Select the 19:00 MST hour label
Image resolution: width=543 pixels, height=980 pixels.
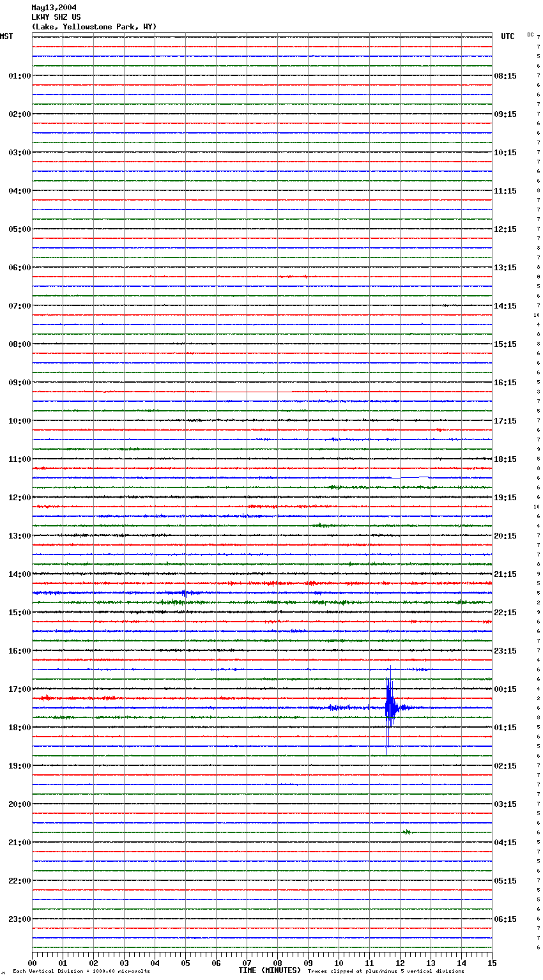[20, 766]
